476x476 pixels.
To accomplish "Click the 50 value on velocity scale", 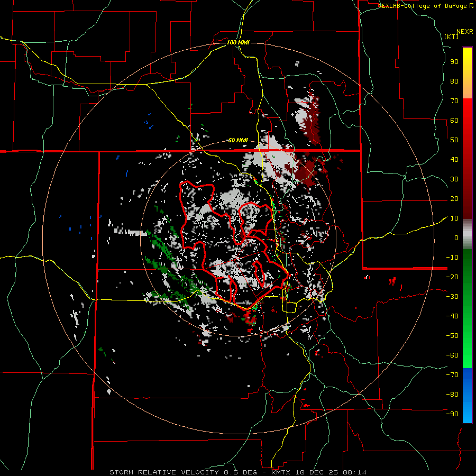I will [454, 140].
